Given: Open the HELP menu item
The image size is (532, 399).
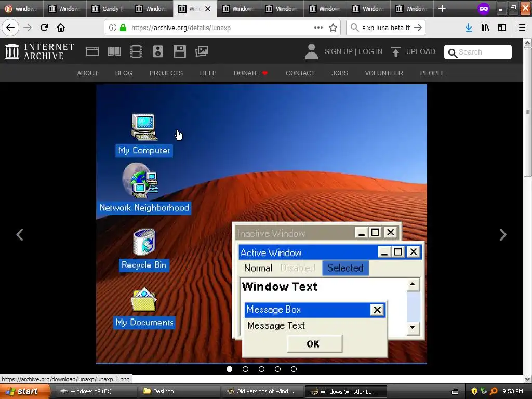Looking at the screenshot, I should pos(208,73).
